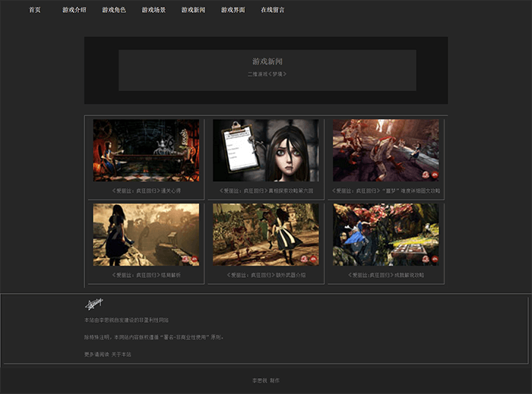The width and height of the screenshot is (532, 394).
Task: Follow the 关于本站 link in the footer
Action: (122, 355)
